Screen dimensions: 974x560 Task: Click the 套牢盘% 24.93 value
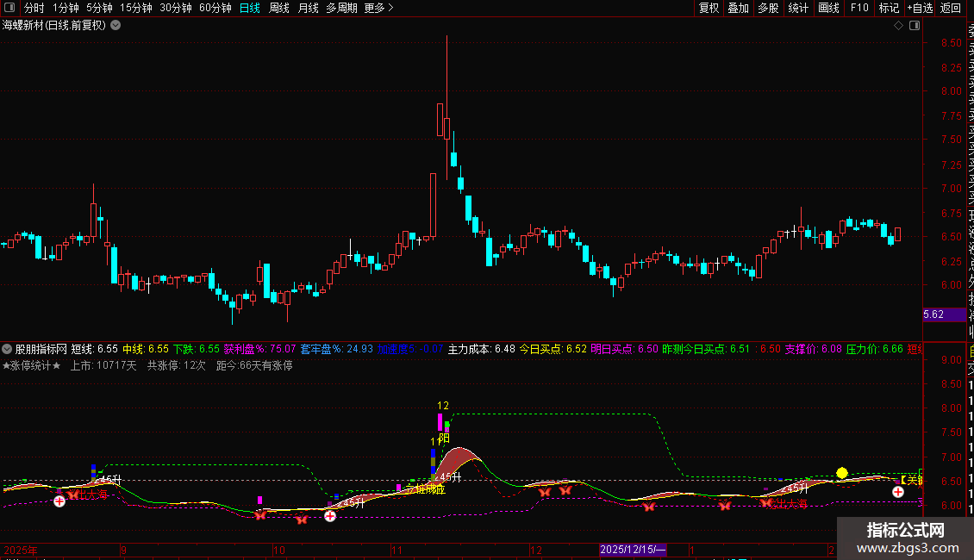pyautogui.click(x=337, y=349)
